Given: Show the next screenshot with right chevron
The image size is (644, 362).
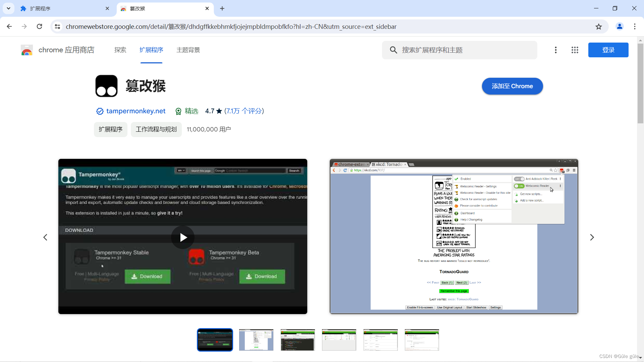Looking at the screenshot, I should tap(592, 237).
